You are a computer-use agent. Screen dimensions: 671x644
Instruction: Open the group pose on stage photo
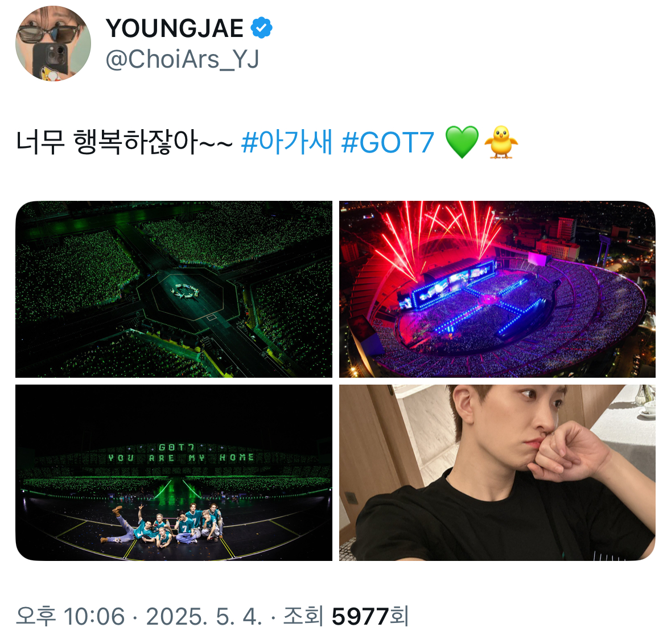174,473
